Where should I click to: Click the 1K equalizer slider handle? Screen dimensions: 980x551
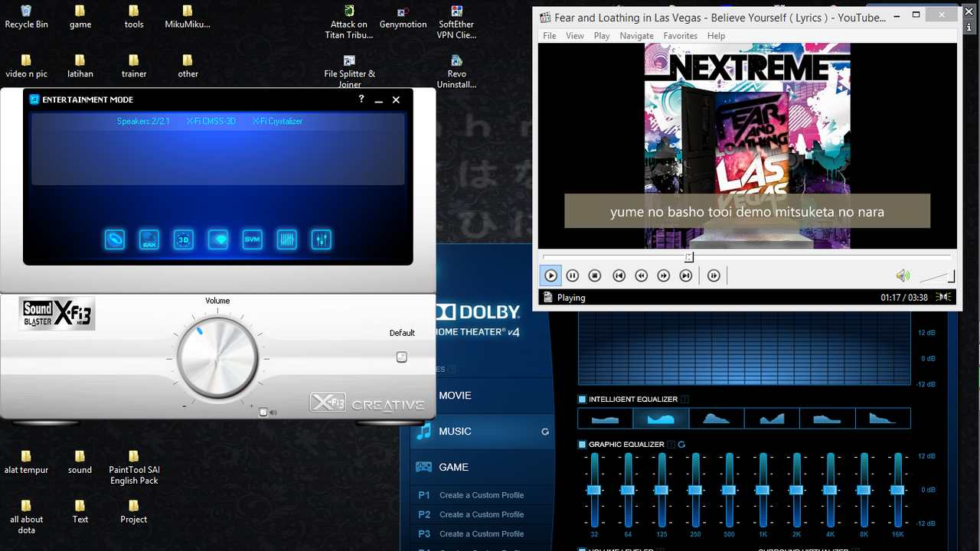tap(763, 490)
